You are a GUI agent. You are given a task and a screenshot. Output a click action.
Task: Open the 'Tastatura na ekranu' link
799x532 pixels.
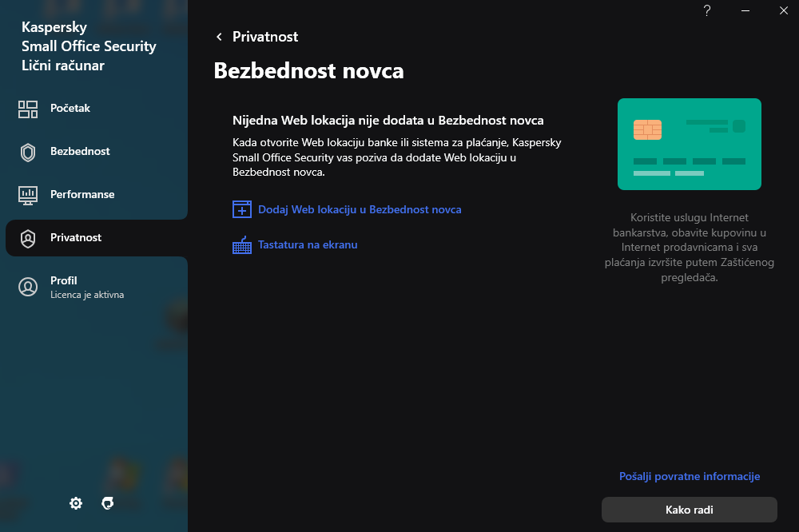pyautogui.click(x=308, y=244)
